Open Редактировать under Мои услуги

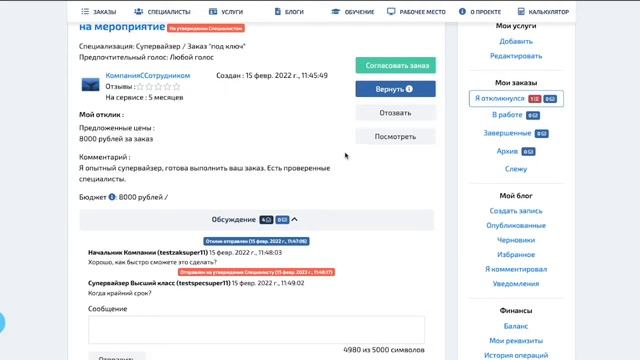(516, 56)
